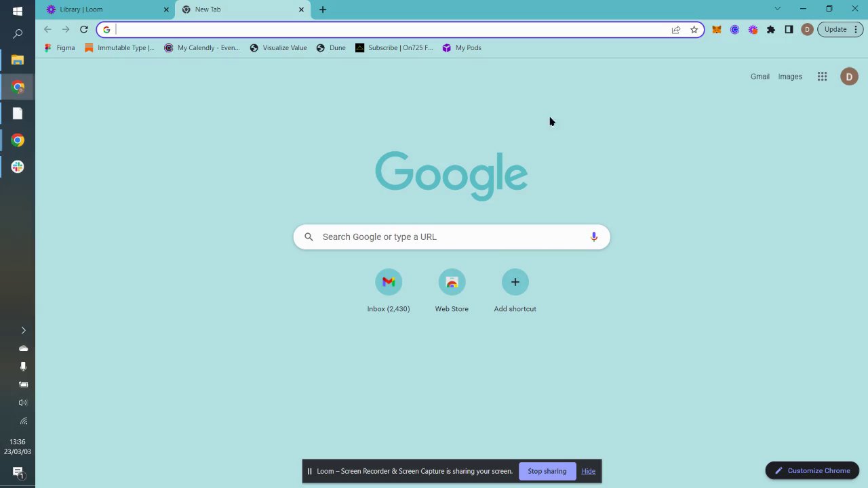Reload the current page
868x488 pixels.
click(83, 30)
